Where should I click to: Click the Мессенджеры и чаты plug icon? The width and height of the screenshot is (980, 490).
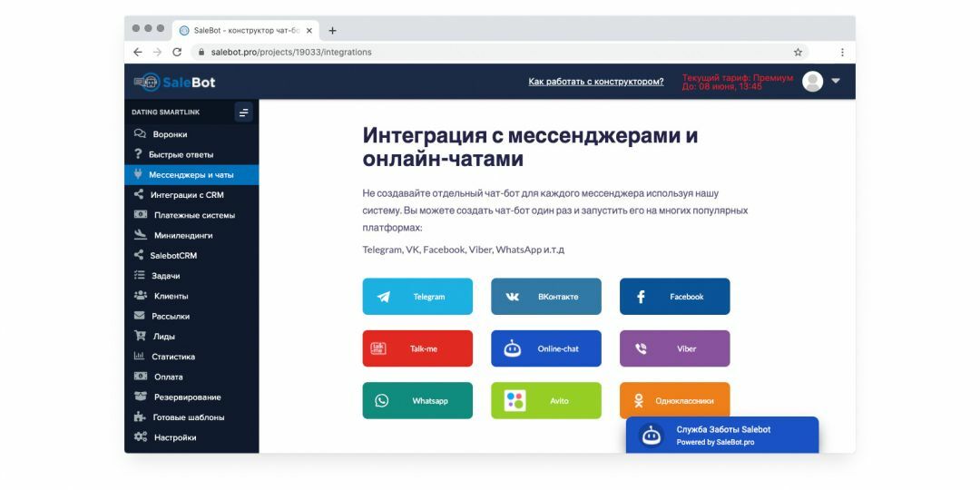[x=138, y=174]
